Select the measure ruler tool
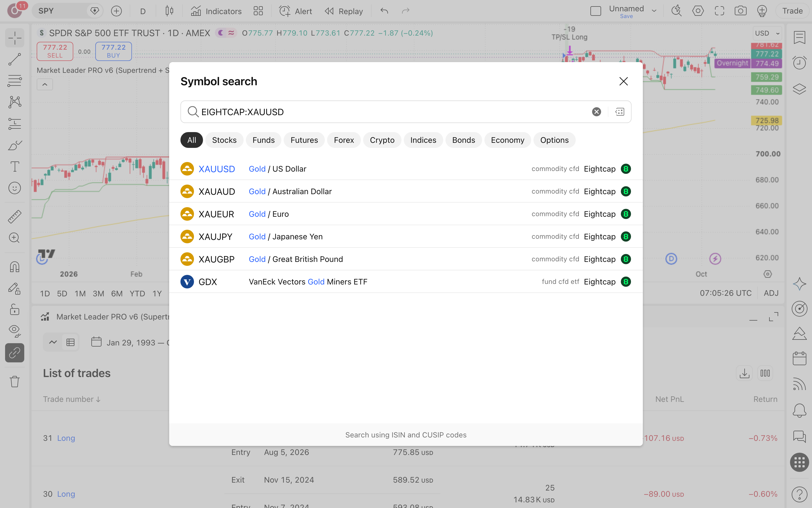The width and height of the screenshot is (812, 508). click(15, 217)
